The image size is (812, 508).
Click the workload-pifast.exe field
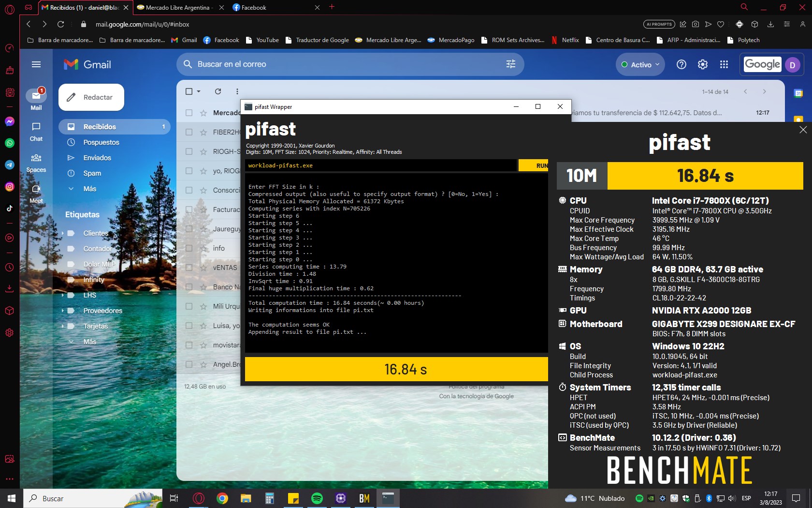coord(381,165)
